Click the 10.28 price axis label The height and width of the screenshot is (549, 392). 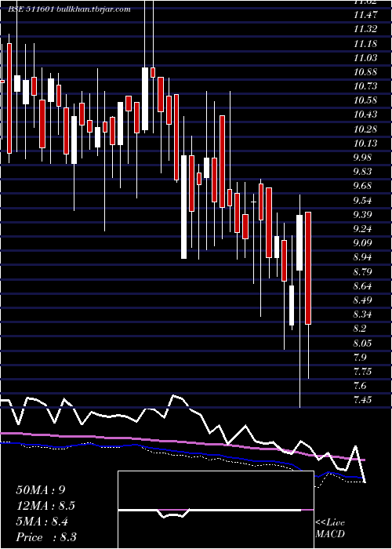pos(365,129)
